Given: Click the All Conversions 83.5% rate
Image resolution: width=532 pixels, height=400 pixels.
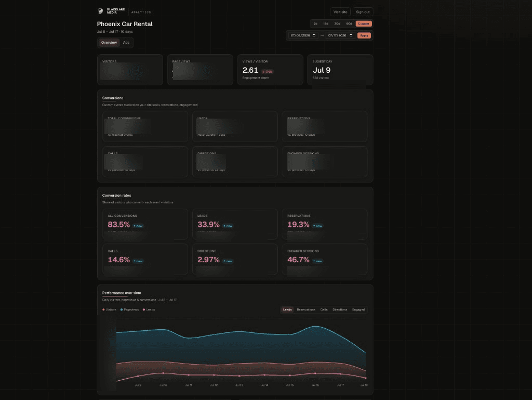Looking at the screenshot, I should tap(119, 225).
